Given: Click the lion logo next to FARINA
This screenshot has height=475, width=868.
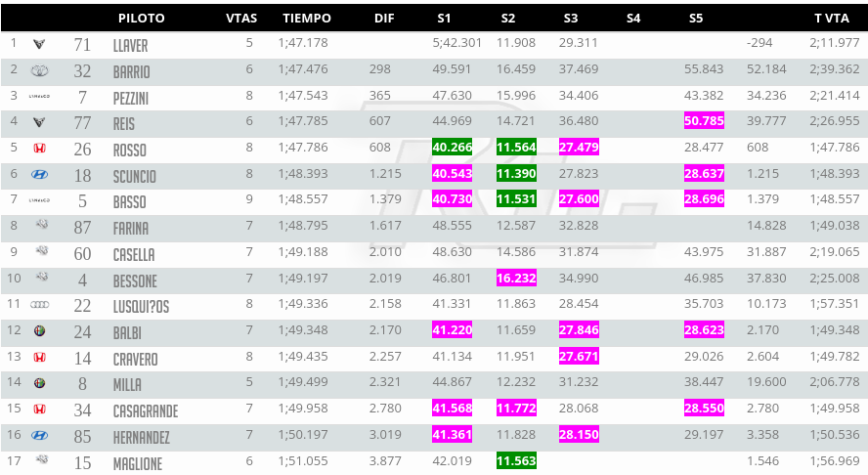Looking at the screenshot, I should pos(40,227).
